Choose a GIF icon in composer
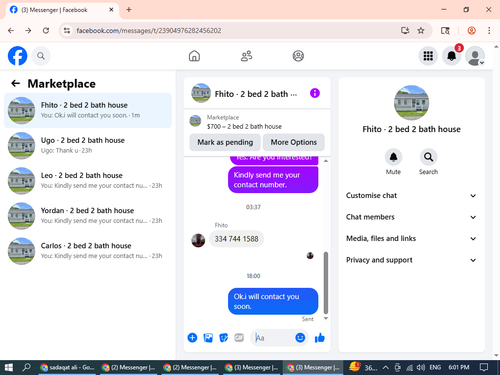 [239, 338]
